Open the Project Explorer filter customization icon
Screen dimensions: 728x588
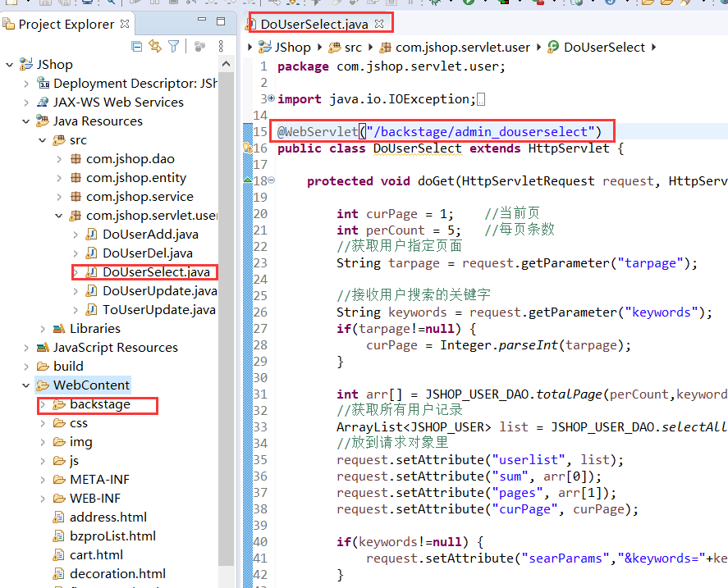click(x=176, y=47)
